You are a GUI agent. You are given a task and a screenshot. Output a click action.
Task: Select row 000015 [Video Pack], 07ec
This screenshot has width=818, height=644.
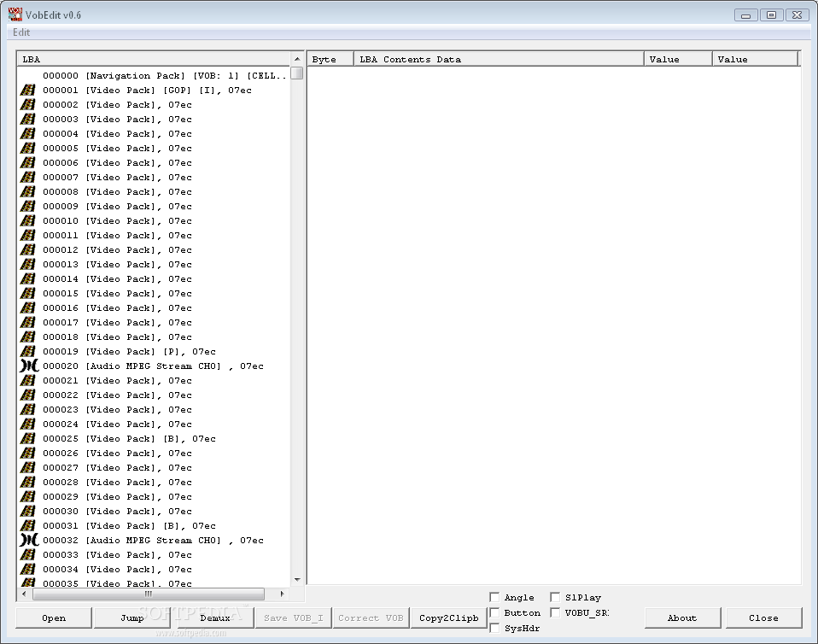[117, 293]
